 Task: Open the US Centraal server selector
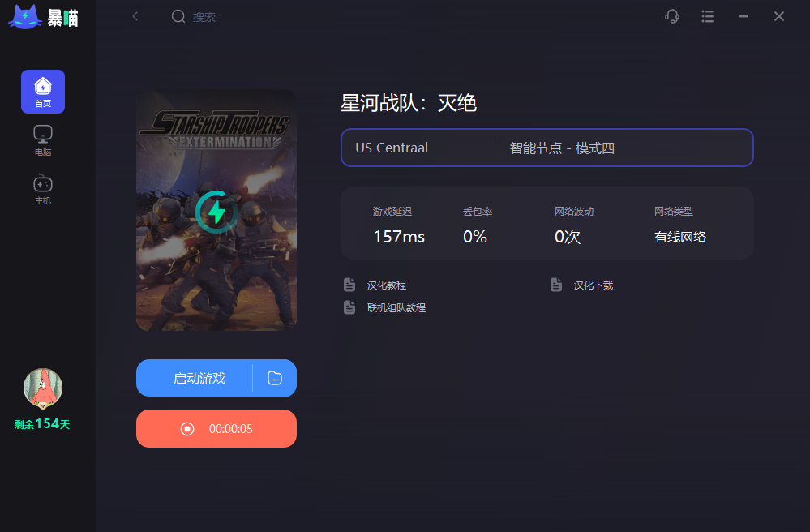coord(418,148)
